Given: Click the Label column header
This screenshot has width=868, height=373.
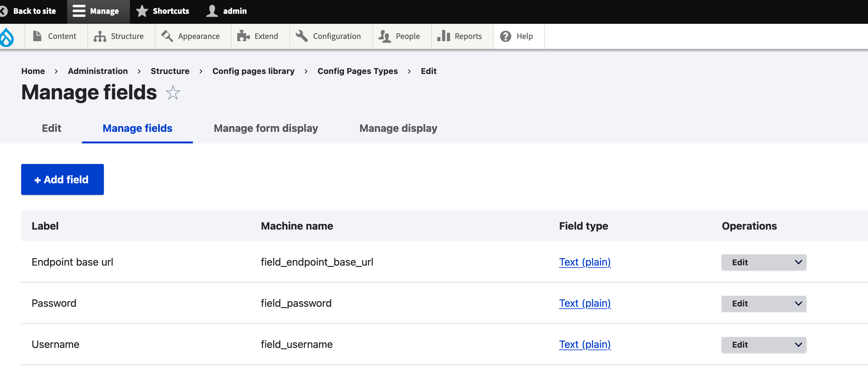Looking at the screenshot, I should point(45,226).
